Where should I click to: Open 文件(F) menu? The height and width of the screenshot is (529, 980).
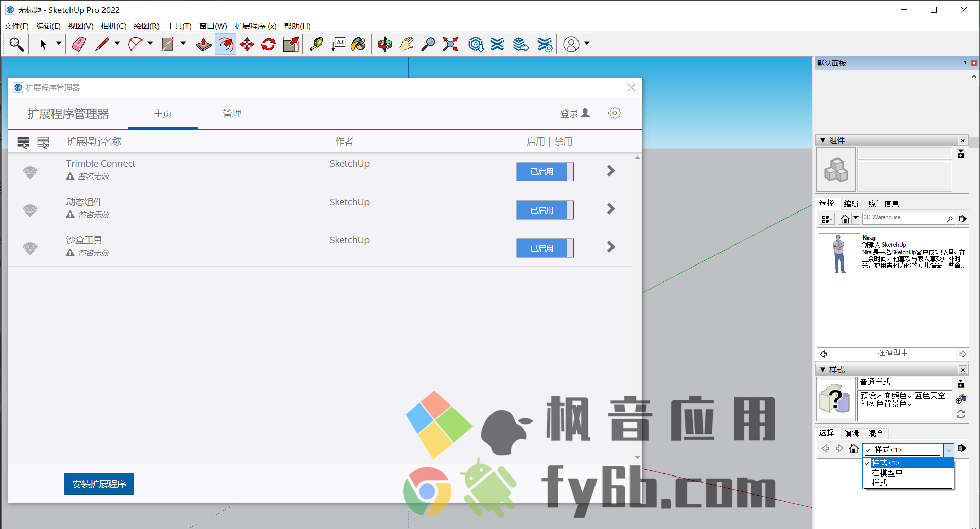[16, 26]
